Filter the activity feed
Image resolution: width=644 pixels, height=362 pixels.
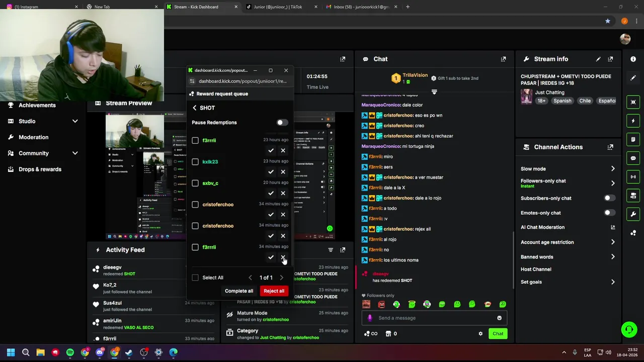pyautogui.click(x=331, y=250)
